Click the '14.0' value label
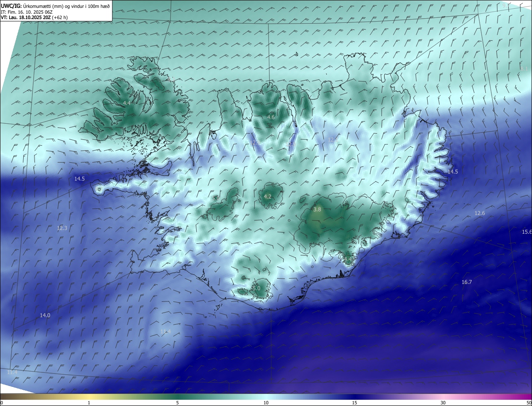532x406 pixels. coord(45,316)
